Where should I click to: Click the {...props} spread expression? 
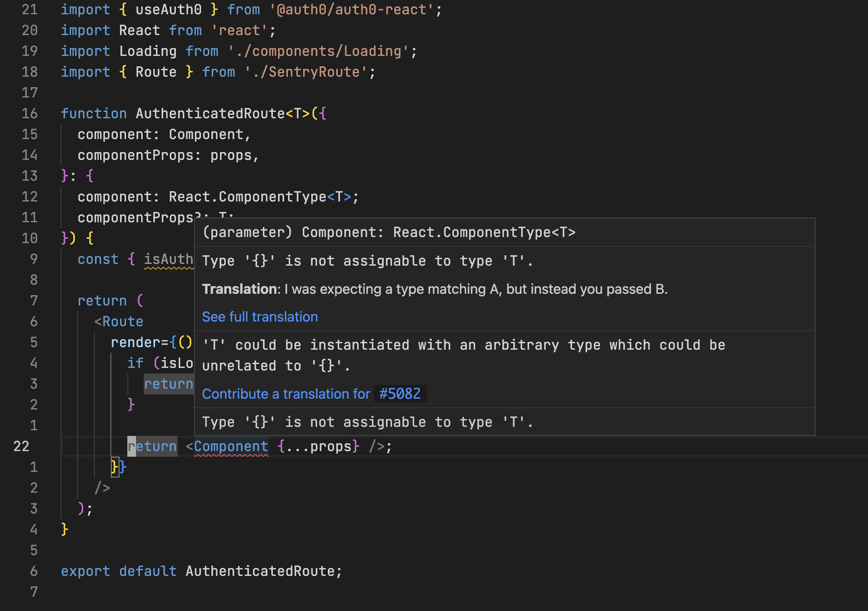point(318,446)
